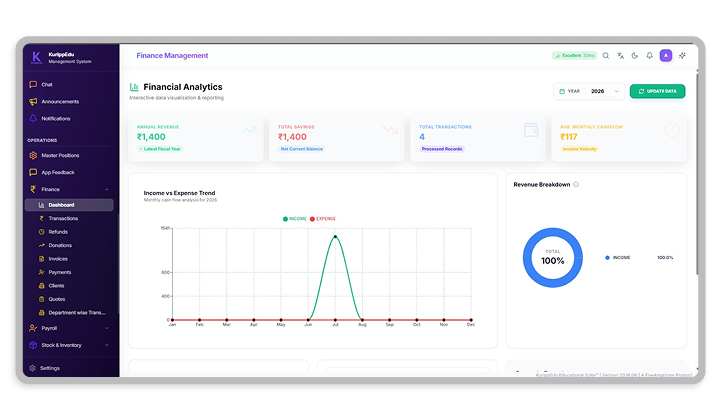Click the KurippEdu logo
This screenshot has width=721, height=420.
36,58
